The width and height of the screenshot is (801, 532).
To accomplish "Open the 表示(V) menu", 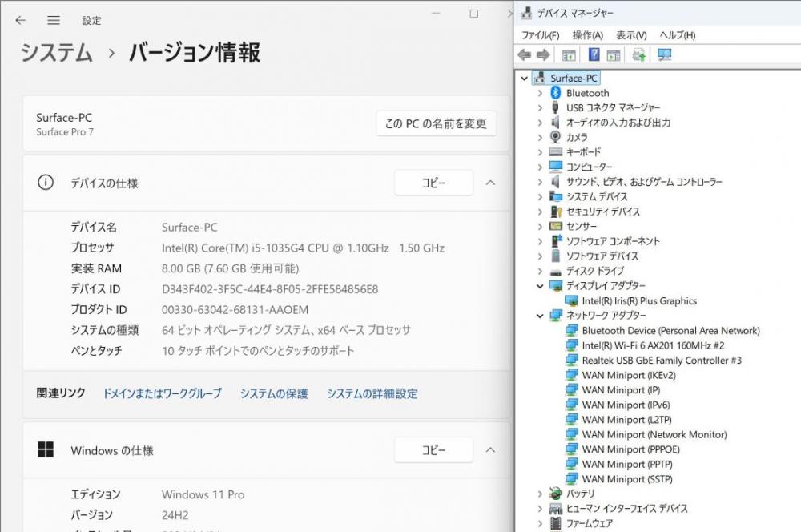I will (631, 34).
